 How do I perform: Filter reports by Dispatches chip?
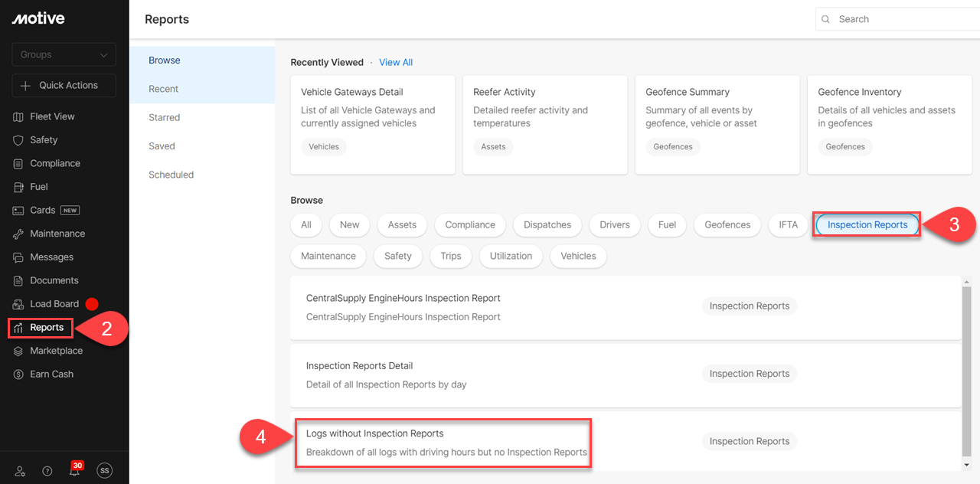547,225
